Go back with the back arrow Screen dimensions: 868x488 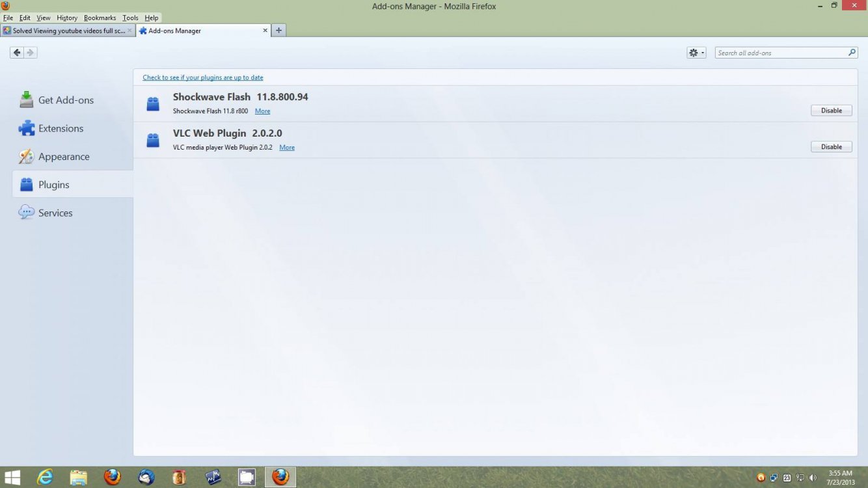click(17, 53)
